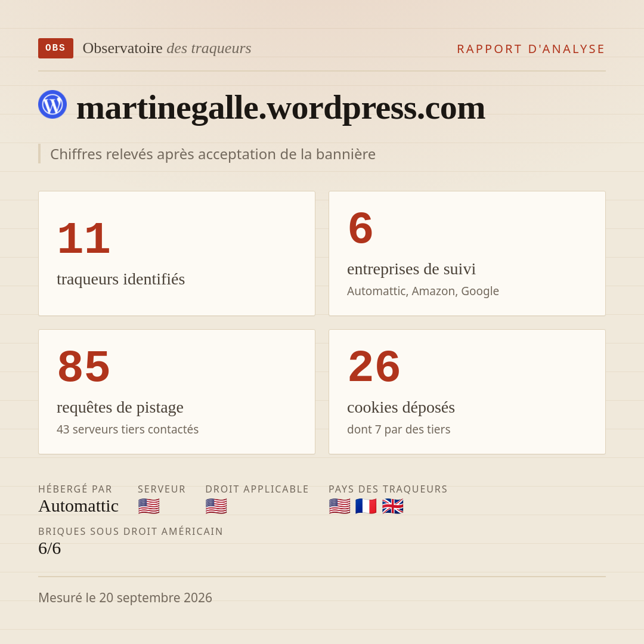Select the 6 entreprises de suivi card

467,253
